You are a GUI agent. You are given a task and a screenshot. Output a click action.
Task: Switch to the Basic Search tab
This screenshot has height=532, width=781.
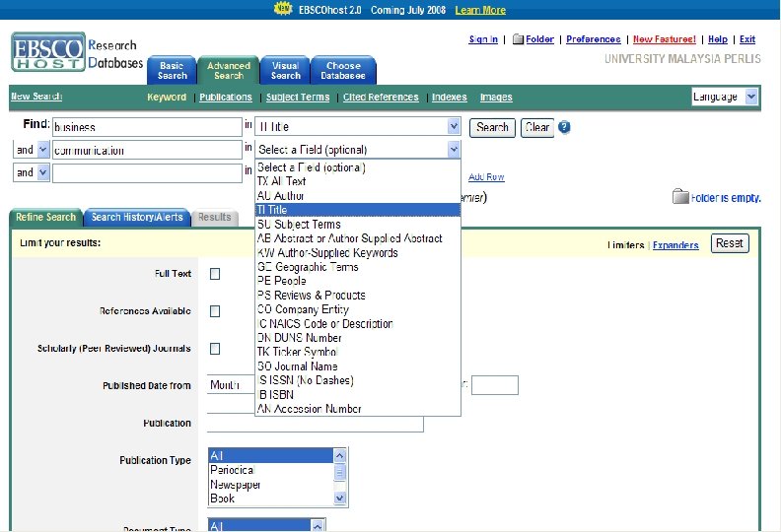(172, 70)
